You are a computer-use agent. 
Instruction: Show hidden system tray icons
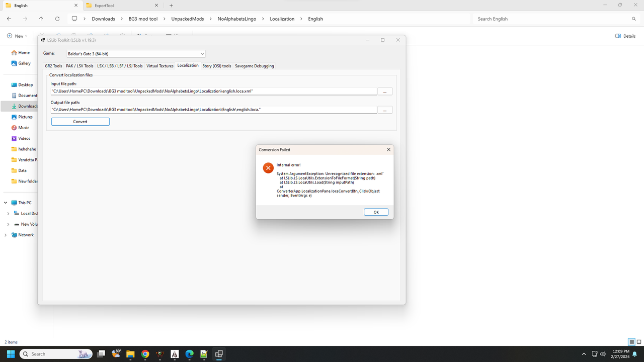click(584, 354)
